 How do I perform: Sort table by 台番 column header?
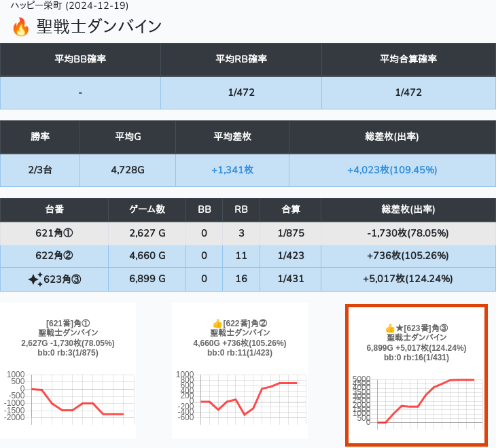pyautogui.click(x=54, y=210)
